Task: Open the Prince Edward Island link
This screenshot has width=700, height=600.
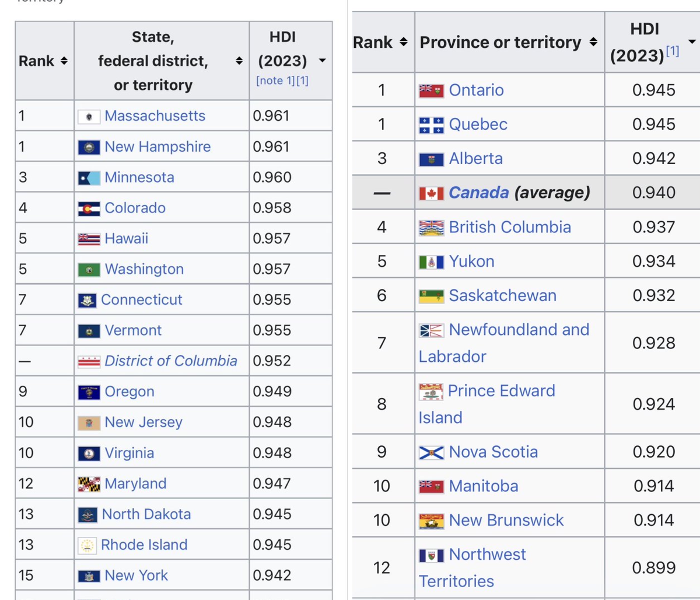Action: [487, 404]
